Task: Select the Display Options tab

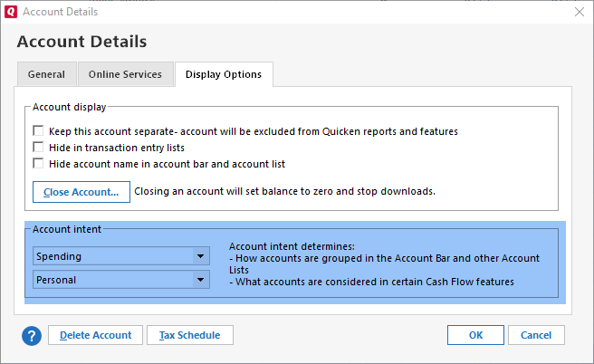Action: click(224, 74)
